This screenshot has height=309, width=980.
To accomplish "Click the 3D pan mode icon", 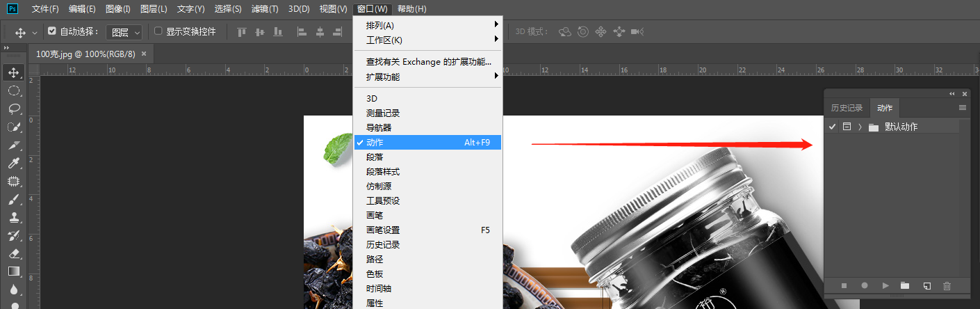I will pyautogui.click(x=601, y=32).
